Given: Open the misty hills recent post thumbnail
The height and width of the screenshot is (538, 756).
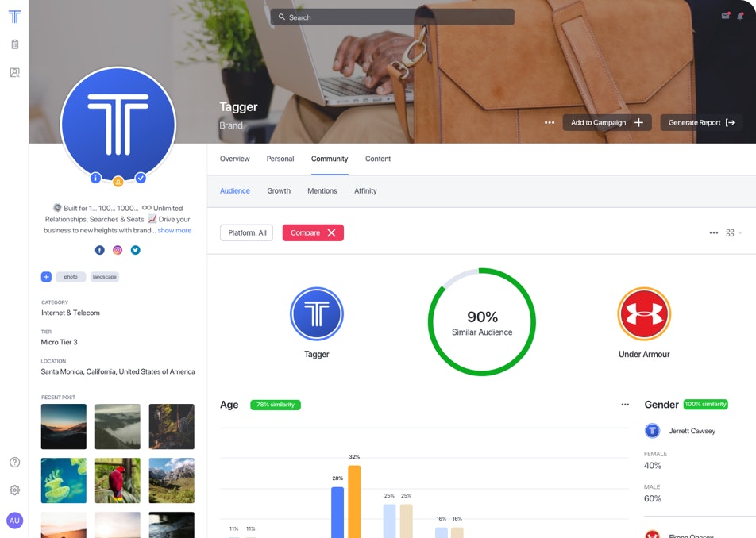Looking at the screenshot, I should click(118, 427).
